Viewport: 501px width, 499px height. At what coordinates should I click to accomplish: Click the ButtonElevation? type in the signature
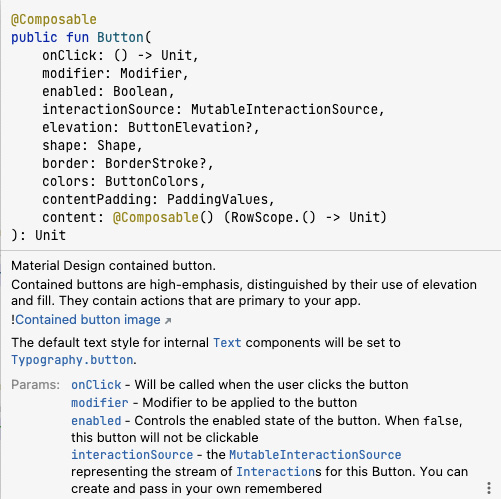point(190,127)
